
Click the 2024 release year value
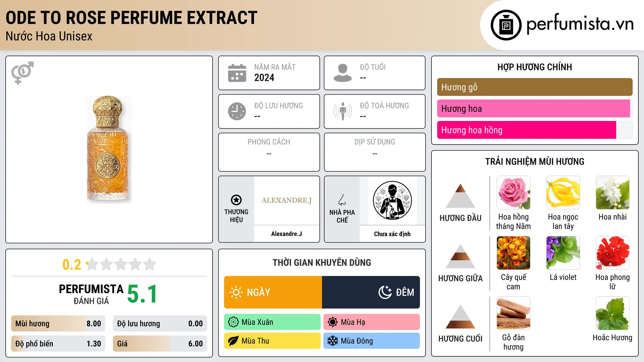(264, 78)
